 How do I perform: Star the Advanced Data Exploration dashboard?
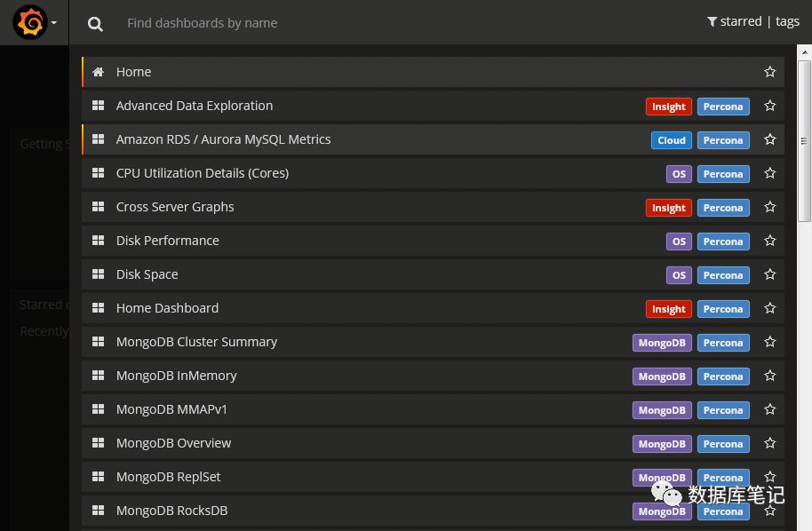770,106
